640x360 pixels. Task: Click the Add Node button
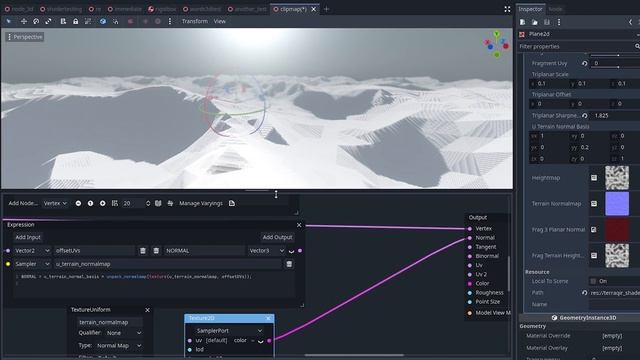tap(23, 203)
